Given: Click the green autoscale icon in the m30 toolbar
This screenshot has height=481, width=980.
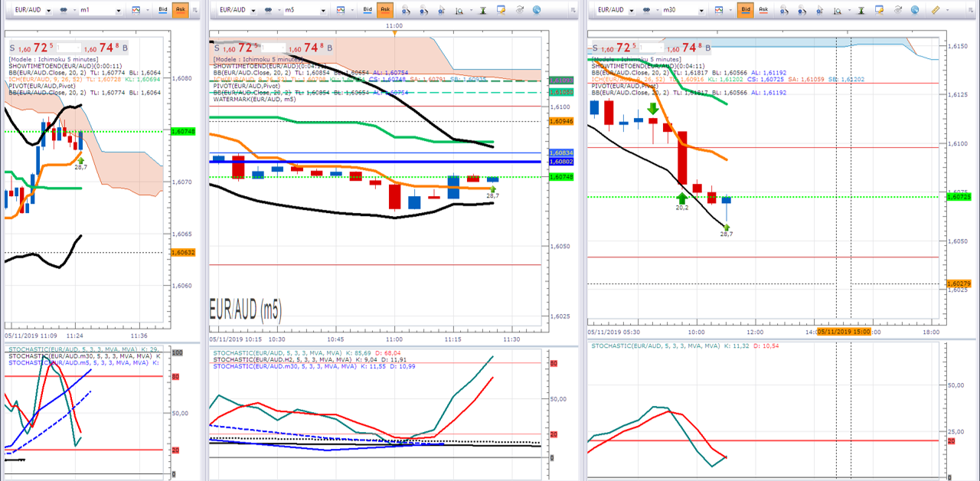Looking at the screenshot, I should pyautogui.click(x=861, y=11).
